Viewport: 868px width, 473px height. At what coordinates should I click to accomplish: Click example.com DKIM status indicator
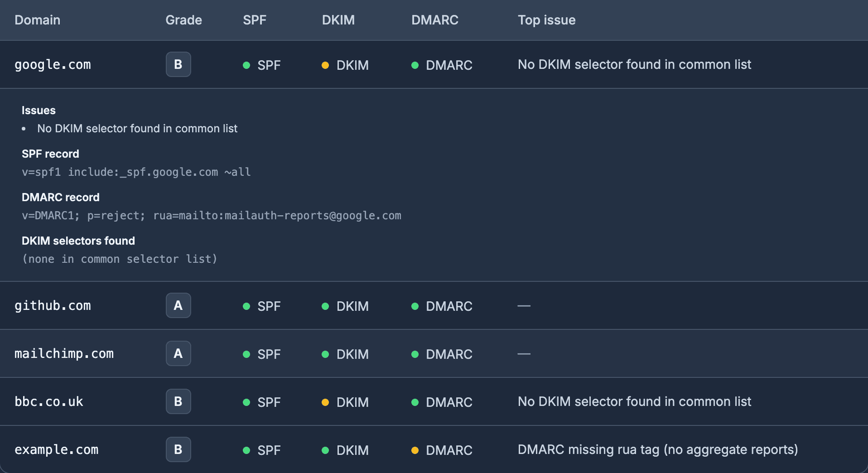tap(345, 450)
